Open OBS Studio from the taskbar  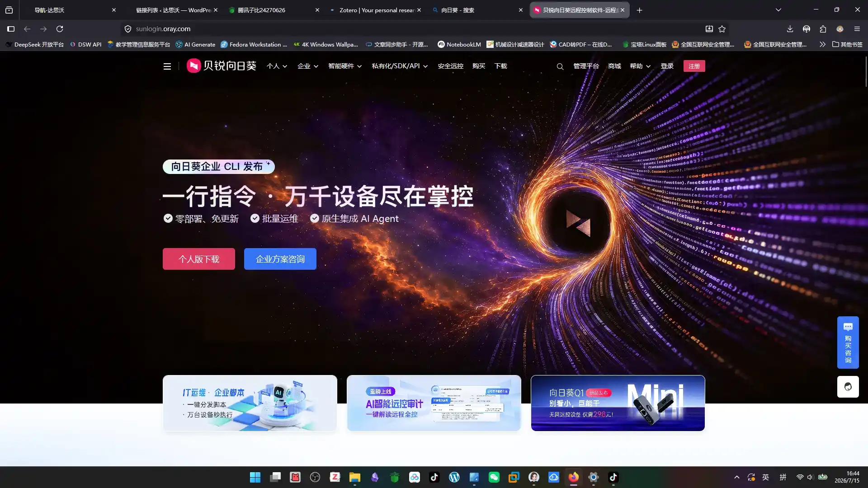pyautogui.click(x=315, y=477)
